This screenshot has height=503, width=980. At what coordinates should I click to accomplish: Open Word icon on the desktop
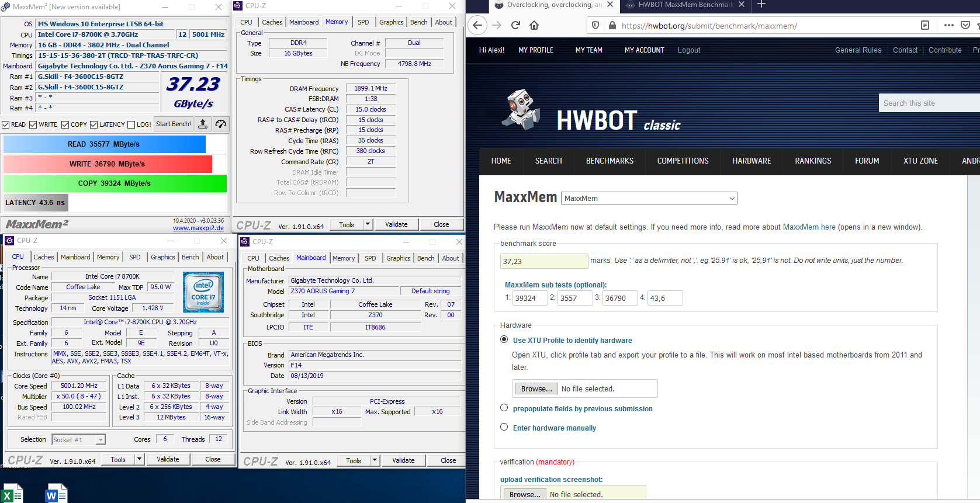[56, 494]
